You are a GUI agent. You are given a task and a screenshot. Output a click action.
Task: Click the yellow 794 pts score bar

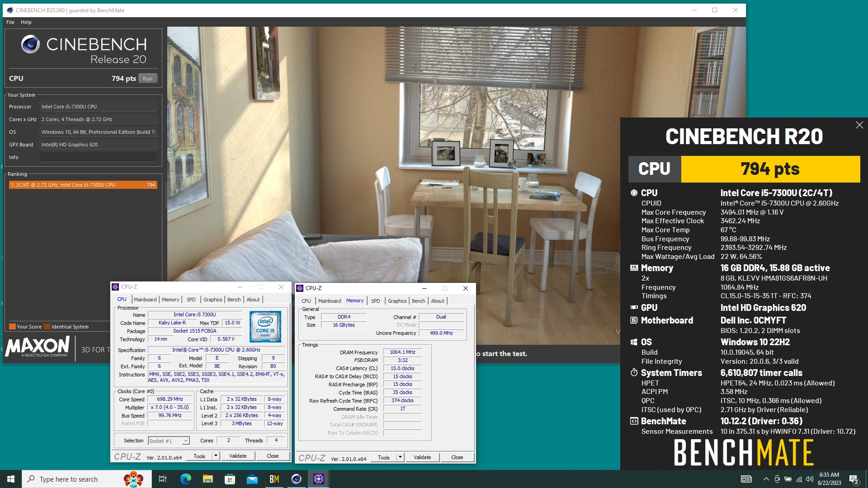point(770,169)
